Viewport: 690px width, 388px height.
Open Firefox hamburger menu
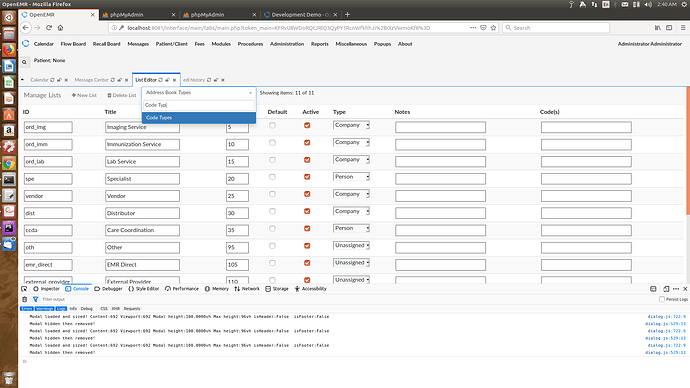coord(683,28)
